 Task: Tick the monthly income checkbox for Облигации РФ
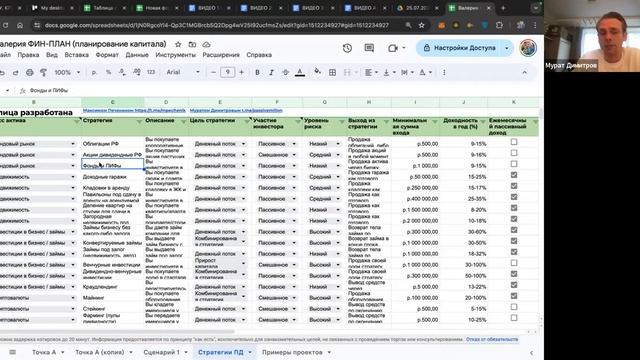514,142
